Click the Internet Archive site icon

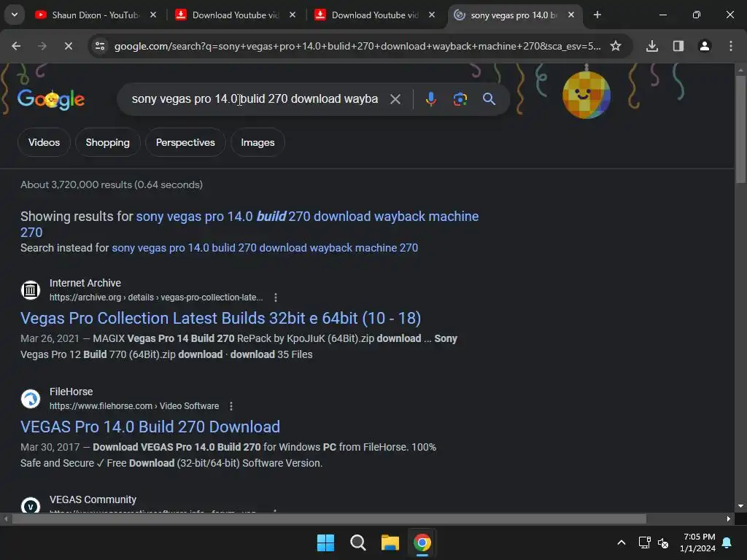(31, 290)
